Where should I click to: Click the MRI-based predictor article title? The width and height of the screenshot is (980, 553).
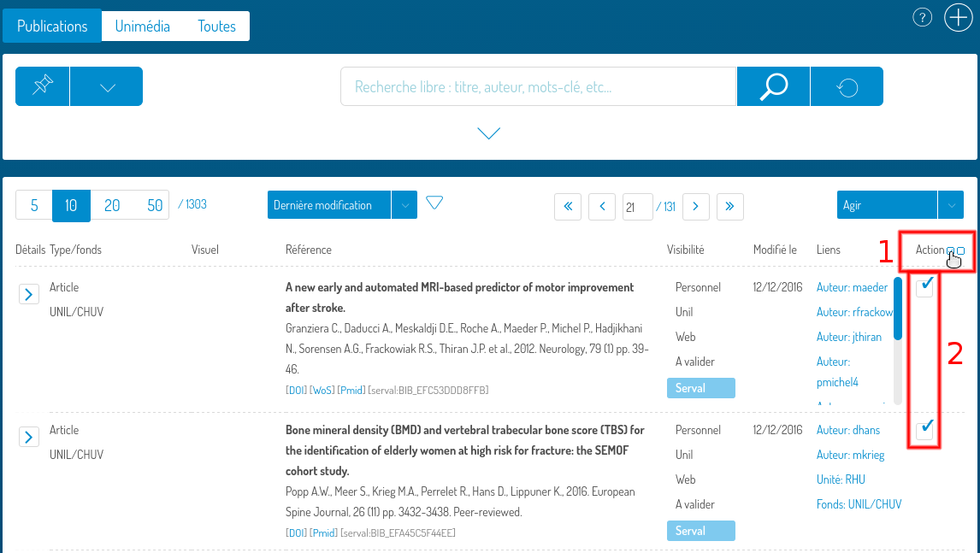459,297
